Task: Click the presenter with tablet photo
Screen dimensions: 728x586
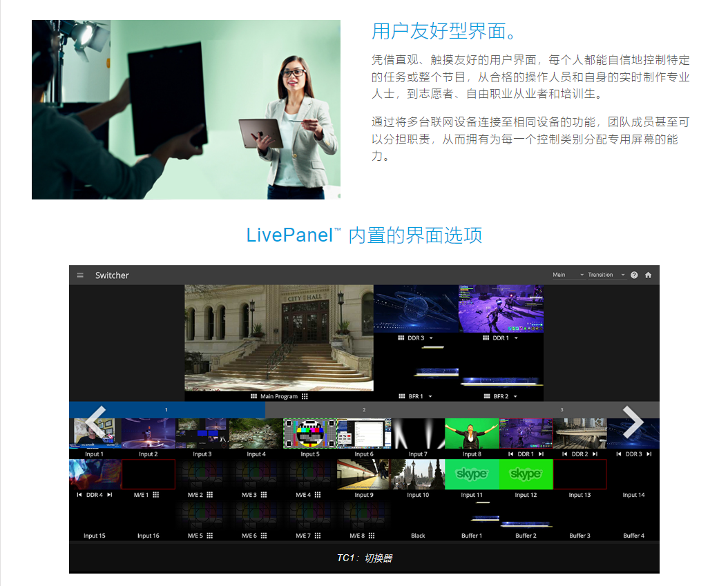Action: (186, 110)
